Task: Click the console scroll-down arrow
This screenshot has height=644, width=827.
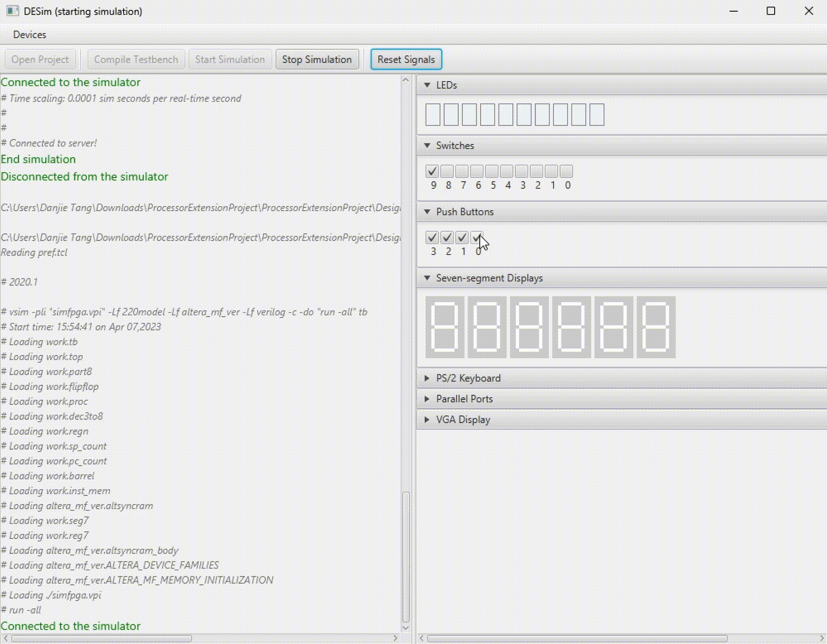Action: (x=406, y=628)
